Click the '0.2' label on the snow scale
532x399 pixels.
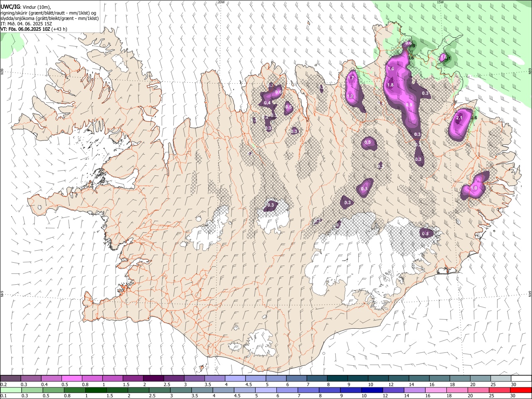click(x=4, y=384)
